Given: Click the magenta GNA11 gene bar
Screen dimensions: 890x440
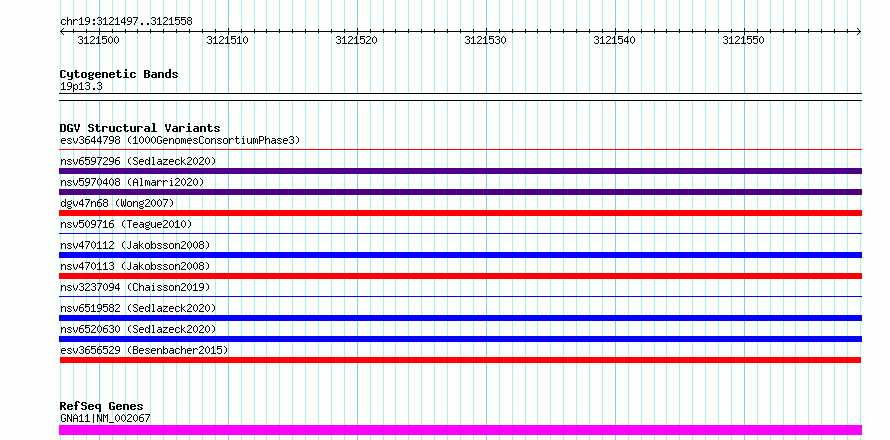Looking at the screenshot, I should click(x=460, y=430).
